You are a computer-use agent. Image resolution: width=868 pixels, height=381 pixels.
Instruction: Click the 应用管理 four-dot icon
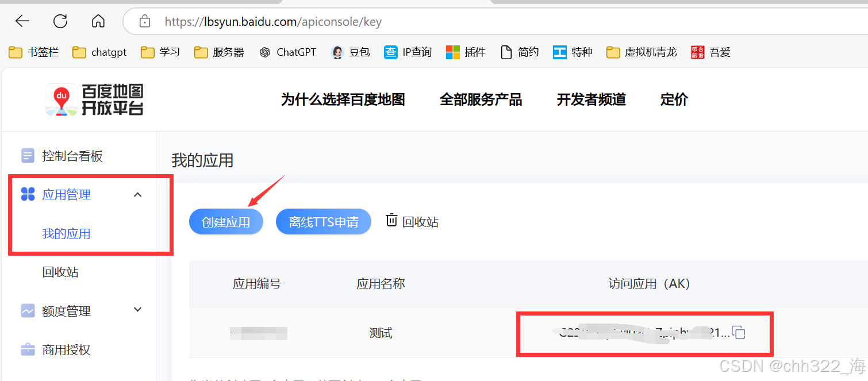pos(28,194)
